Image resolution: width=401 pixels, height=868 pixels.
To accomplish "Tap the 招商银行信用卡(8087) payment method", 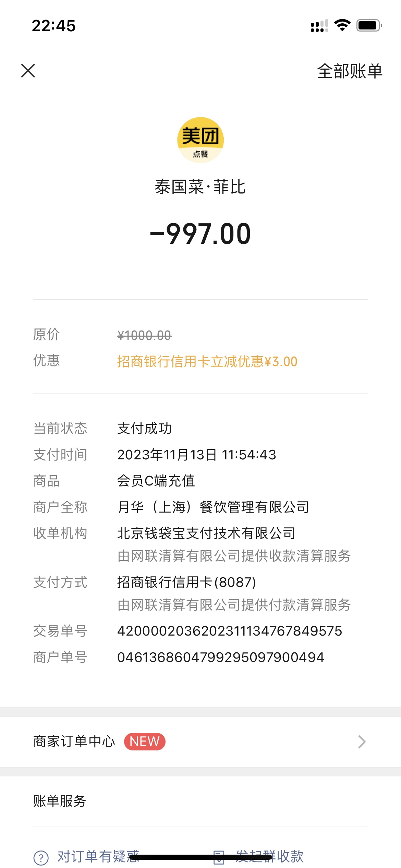I will (186, 582).
